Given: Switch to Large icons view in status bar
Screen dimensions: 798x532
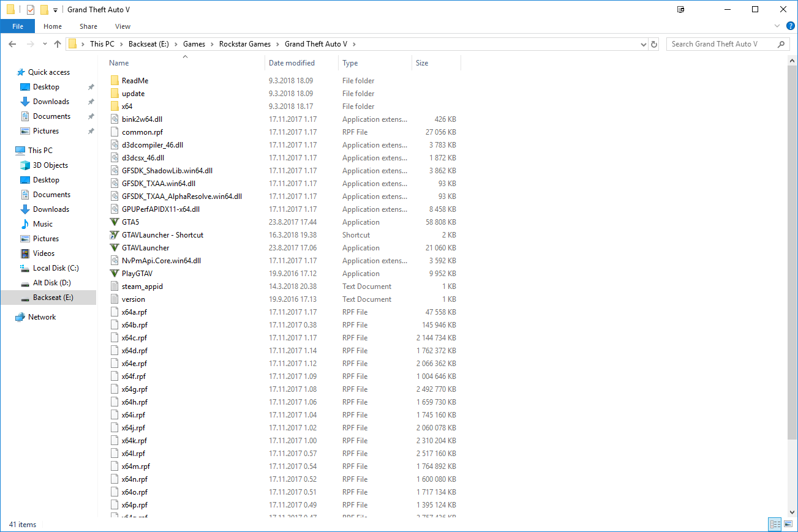Looking at the screenshot, I should [x=788, y=525].
